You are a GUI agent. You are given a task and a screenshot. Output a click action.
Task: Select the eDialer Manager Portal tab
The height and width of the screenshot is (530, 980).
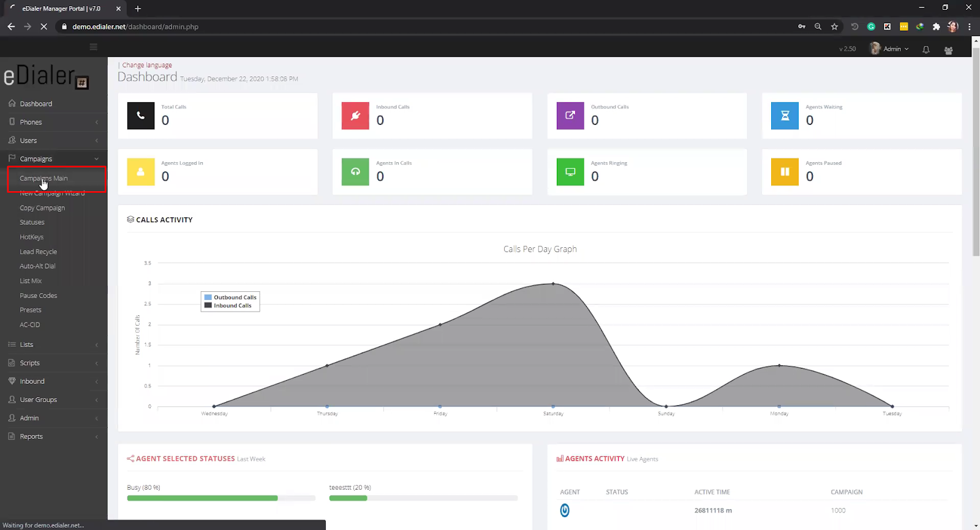pos(64,9)
